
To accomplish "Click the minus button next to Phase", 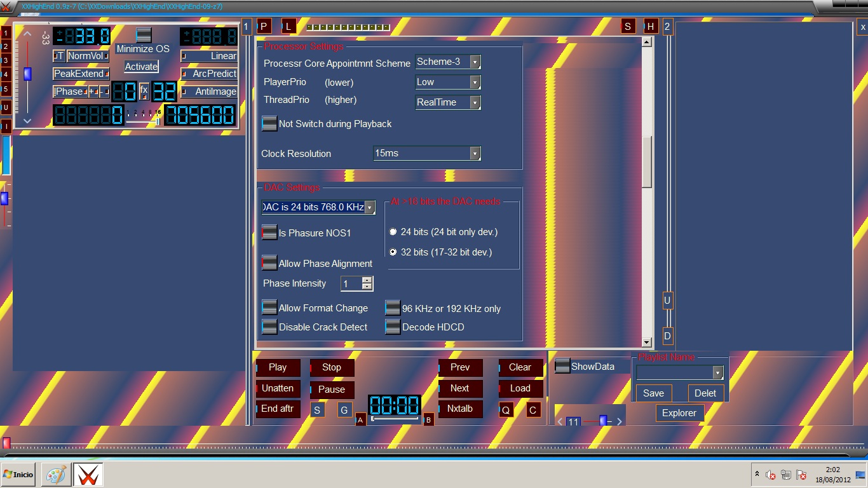I will pos(104,91).
